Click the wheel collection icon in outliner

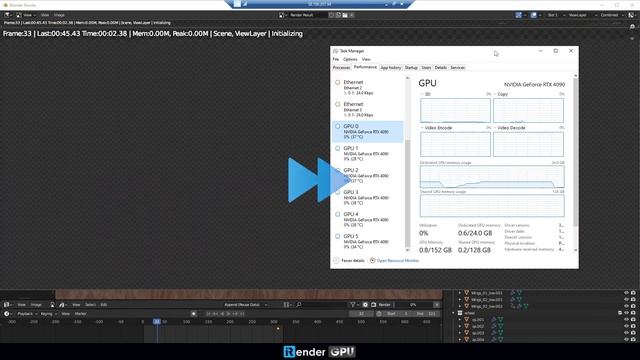460,313
